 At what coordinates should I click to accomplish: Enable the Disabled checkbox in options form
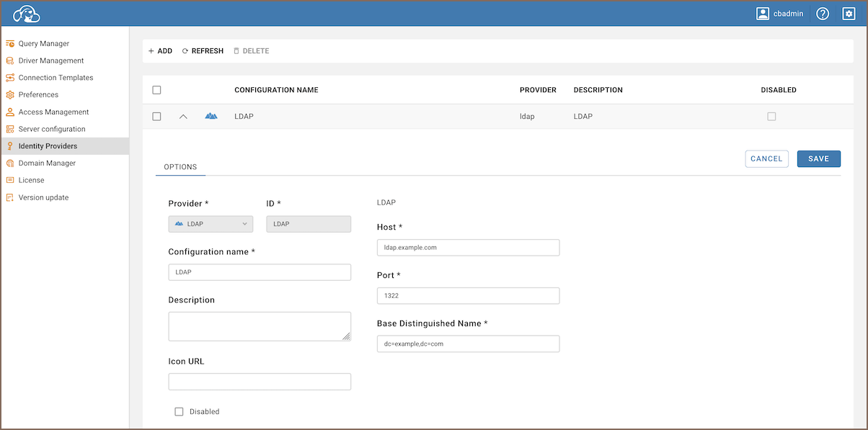coord(179,411)
